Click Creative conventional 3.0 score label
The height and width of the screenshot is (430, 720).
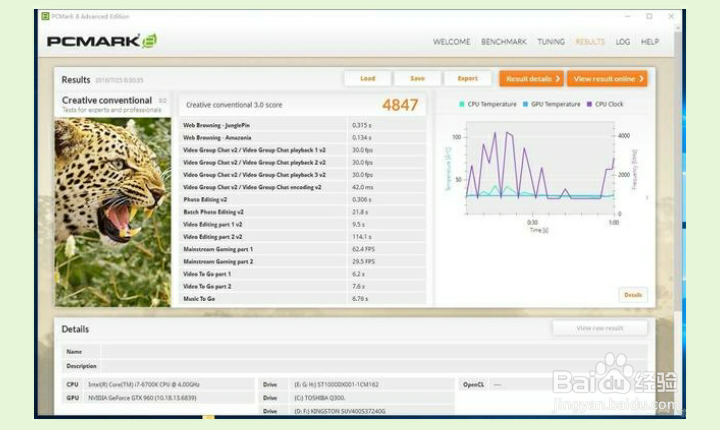[234, 105]
